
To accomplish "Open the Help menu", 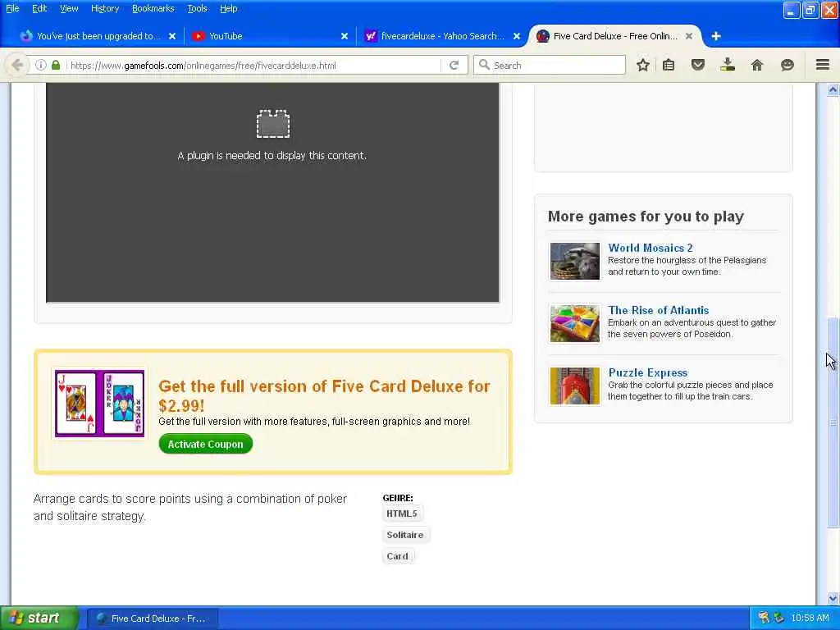I will 228,8.
